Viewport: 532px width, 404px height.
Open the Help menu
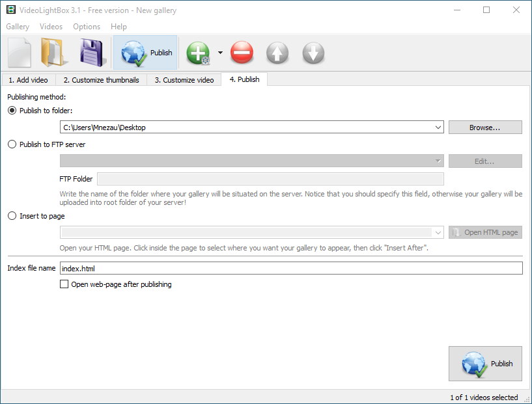tap(119, 27)
